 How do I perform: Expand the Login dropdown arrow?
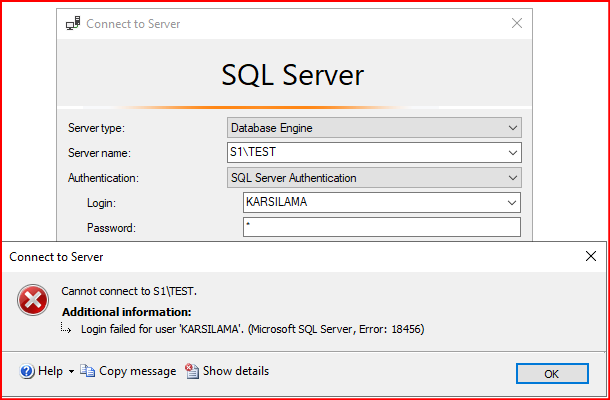(512, 203)
